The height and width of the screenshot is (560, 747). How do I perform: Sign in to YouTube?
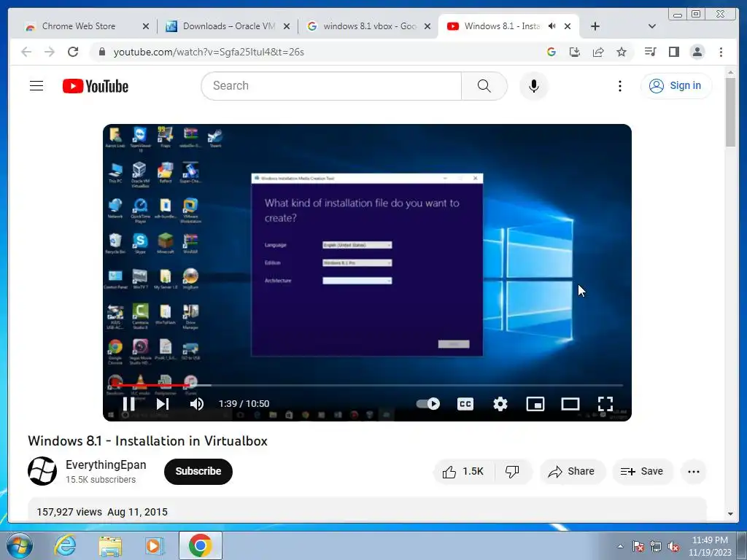676,86
